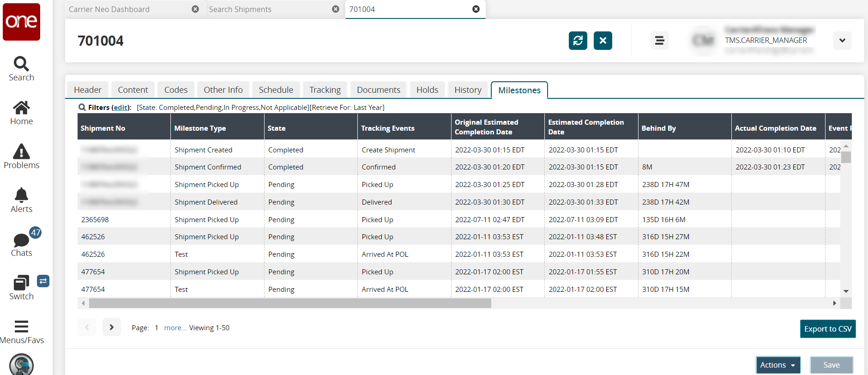Close the Search Shipments tab

coord(336,9)
